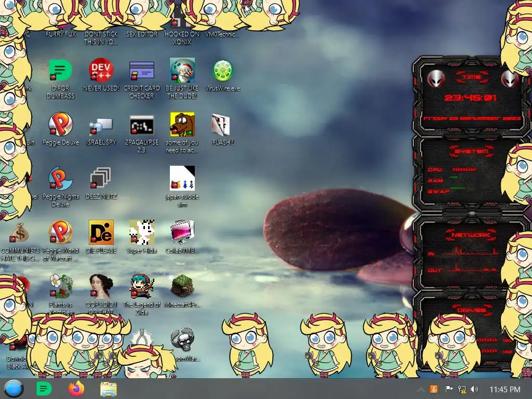This screenshot has width=532, height=399.
Task: Open the Peggle Nights Deluxe icon
Action: point(60,179)
